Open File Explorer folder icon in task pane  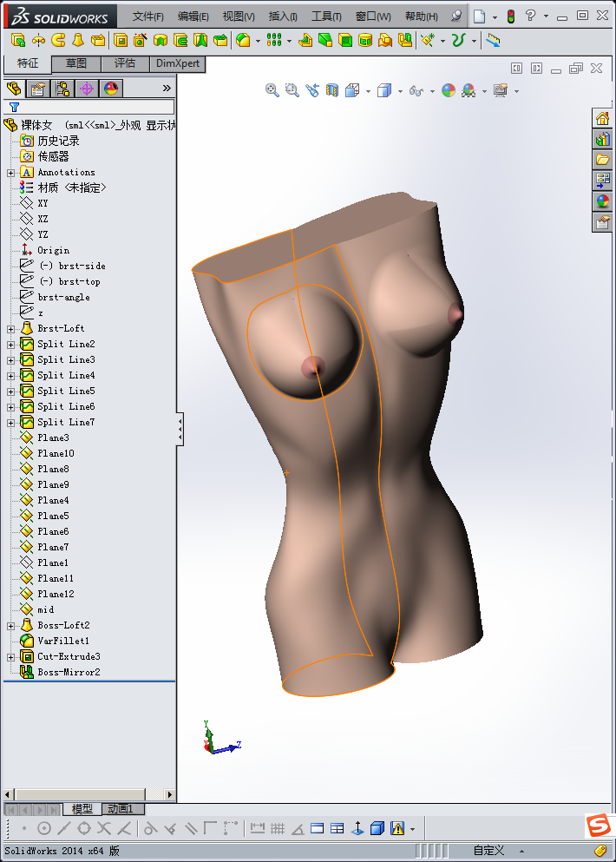click(x=602, y=160)
